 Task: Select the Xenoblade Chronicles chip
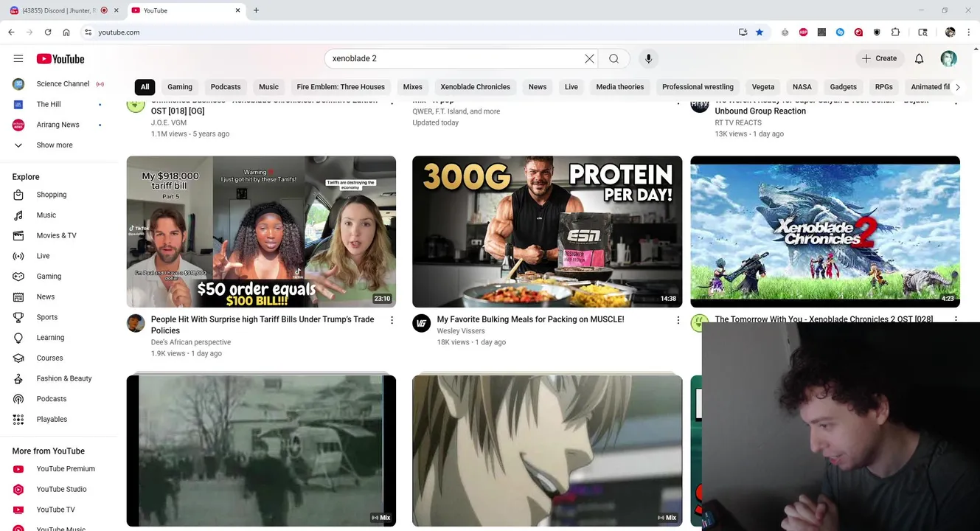click(475, 87)
